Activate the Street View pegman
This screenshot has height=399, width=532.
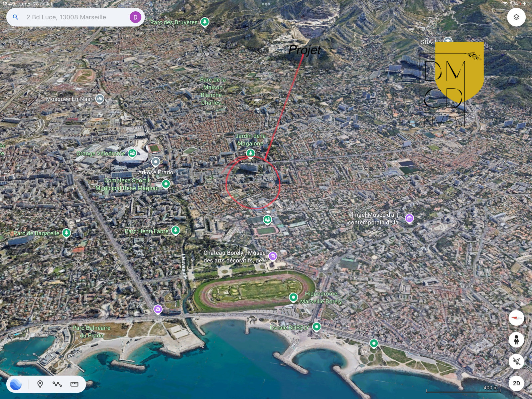click(516, 340)
